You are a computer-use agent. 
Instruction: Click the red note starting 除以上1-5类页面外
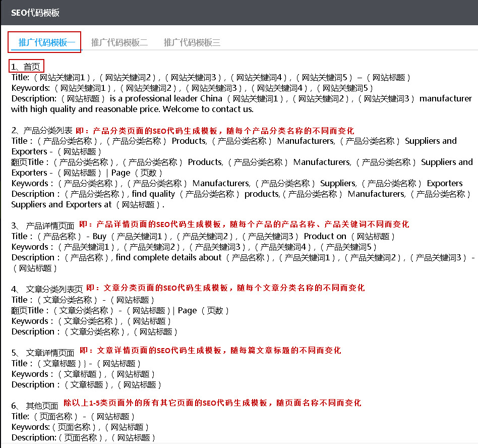(212, 403)
